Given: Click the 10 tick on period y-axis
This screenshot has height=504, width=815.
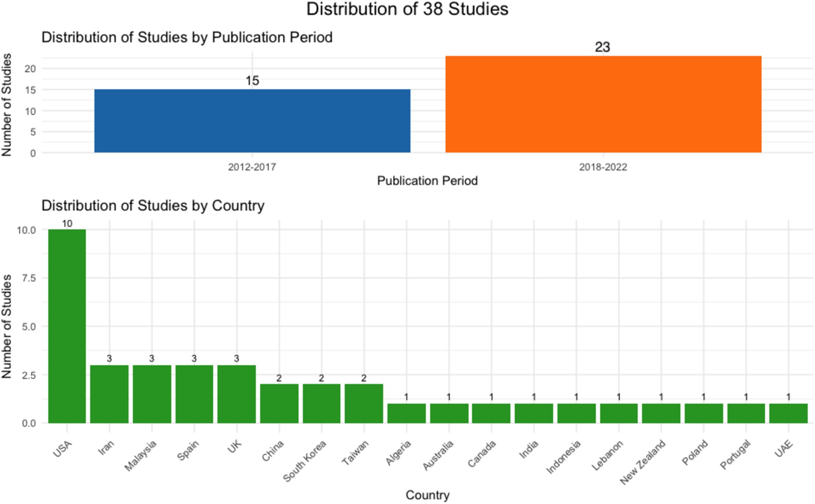Looking at the screenshot, I should (30, 111).
